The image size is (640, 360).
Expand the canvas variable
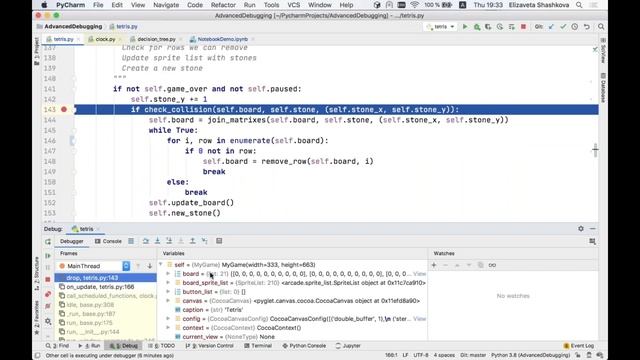pyautogui.click(x=168, y=301)
